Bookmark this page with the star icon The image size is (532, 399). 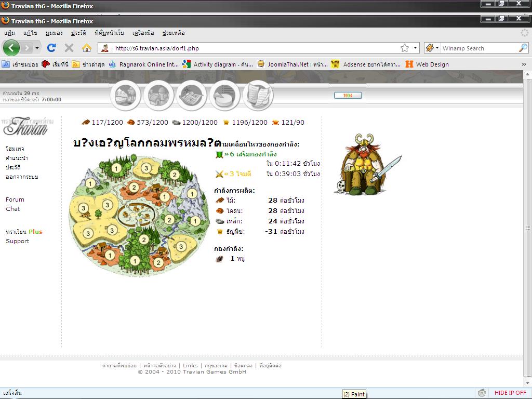404,48
